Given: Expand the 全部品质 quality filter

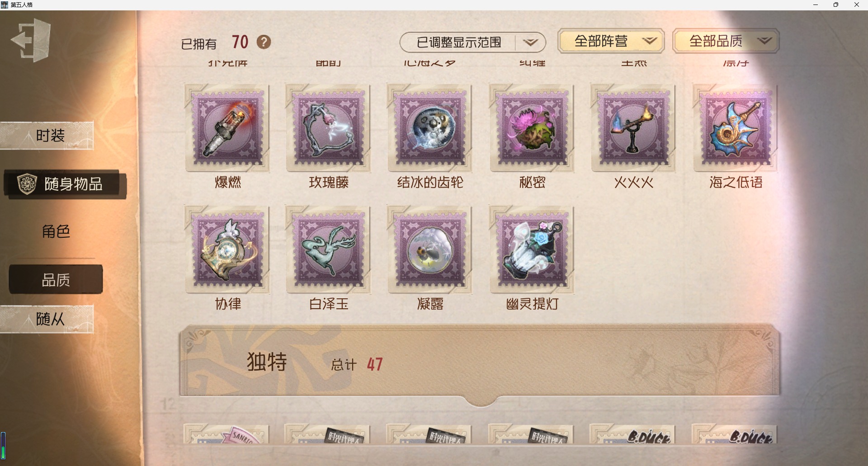Looking at the screenshot, I should pyautogui.click(x=726, y=41).
